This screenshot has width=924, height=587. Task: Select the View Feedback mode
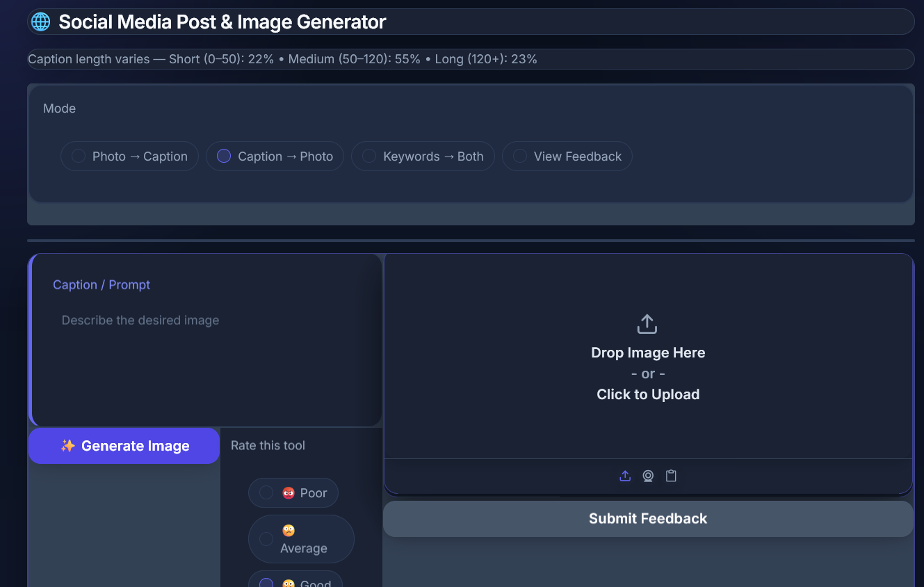(x=567, y=156)
